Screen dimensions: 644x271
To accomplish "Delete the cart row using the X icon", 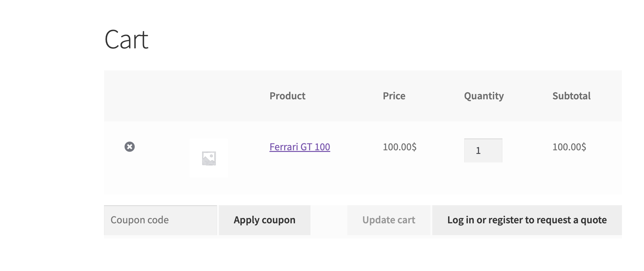I will (130, 147).
